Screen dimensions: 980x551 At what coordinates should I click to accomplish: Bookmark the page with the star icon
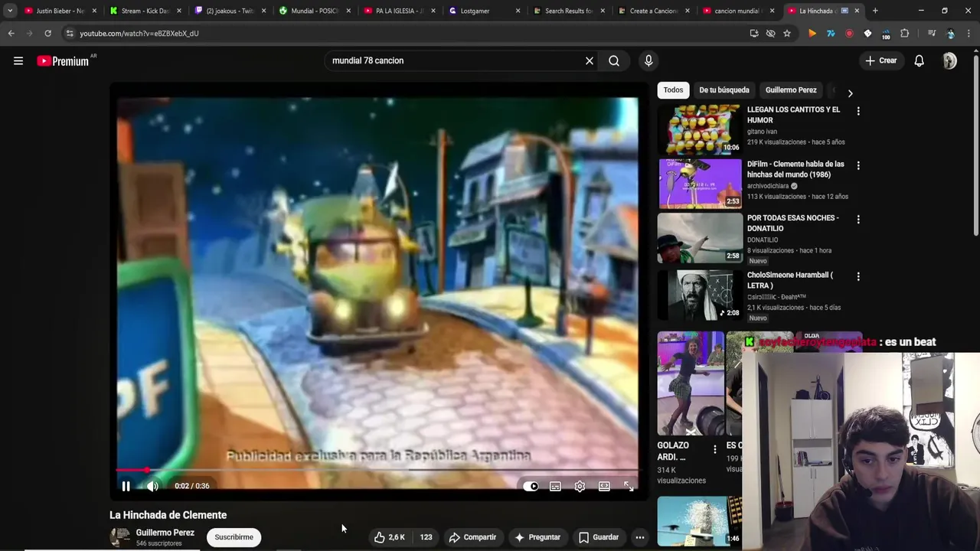click(787, 34)
